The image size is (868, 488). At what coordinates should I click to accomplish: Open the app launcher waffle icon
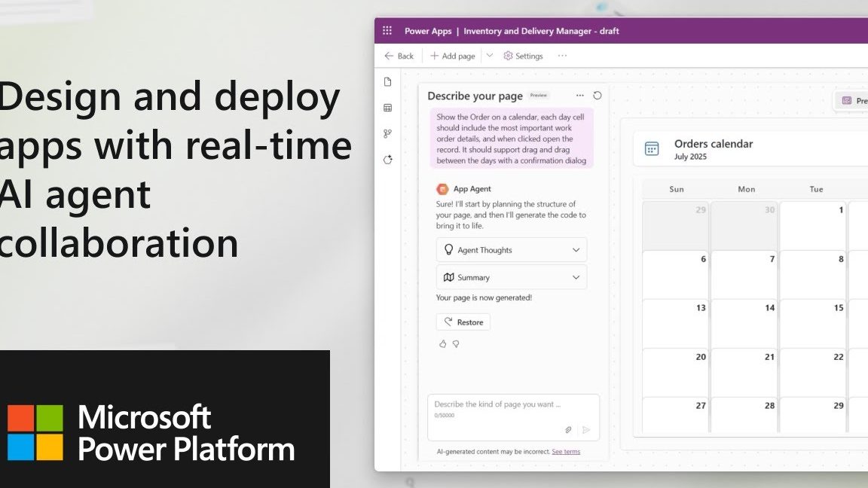(387, 30)
